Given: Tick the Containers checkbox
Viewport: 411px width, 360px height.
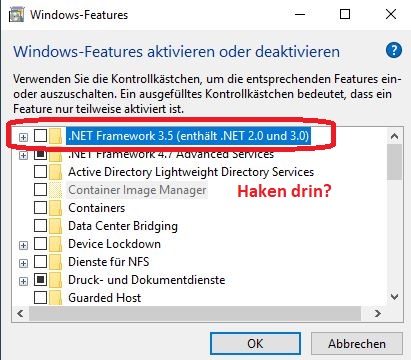Looking at the screenshot, I should (40, 208).
